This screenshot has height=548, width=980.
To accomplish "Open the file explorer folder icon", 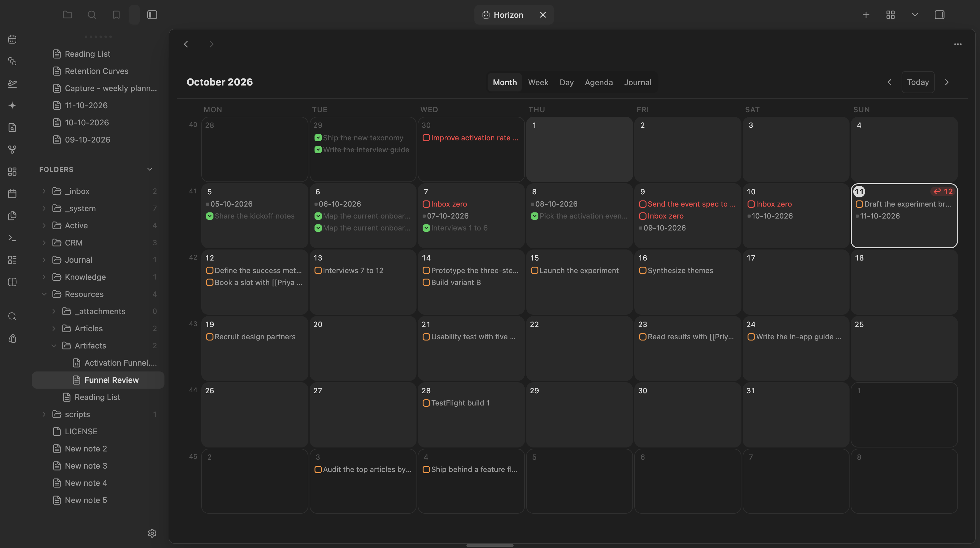I will pos(67,15).
